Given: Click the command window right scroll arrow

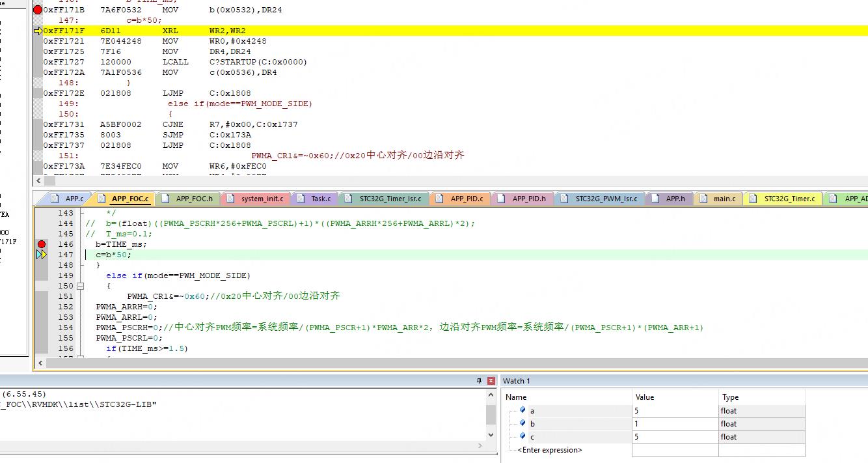Looking at the screenshot, I should pyautogui.click(x=481, y=446).
